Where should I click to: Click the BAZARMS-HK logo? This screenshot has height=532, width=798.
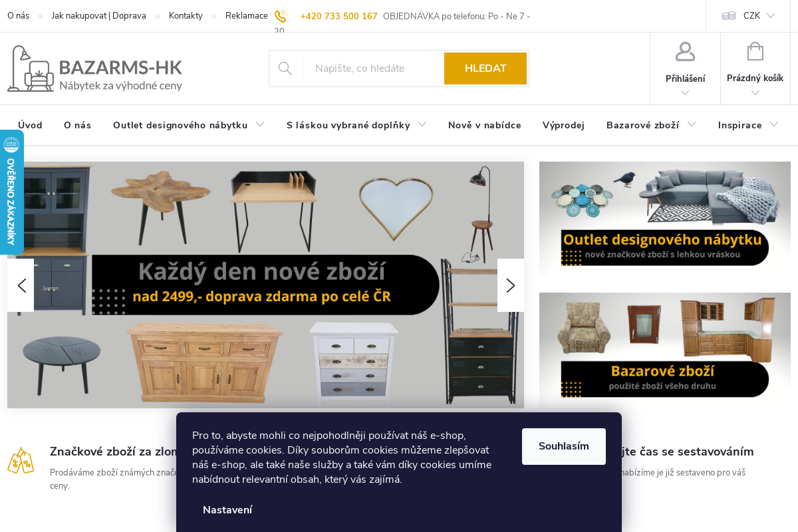[94, 68]
